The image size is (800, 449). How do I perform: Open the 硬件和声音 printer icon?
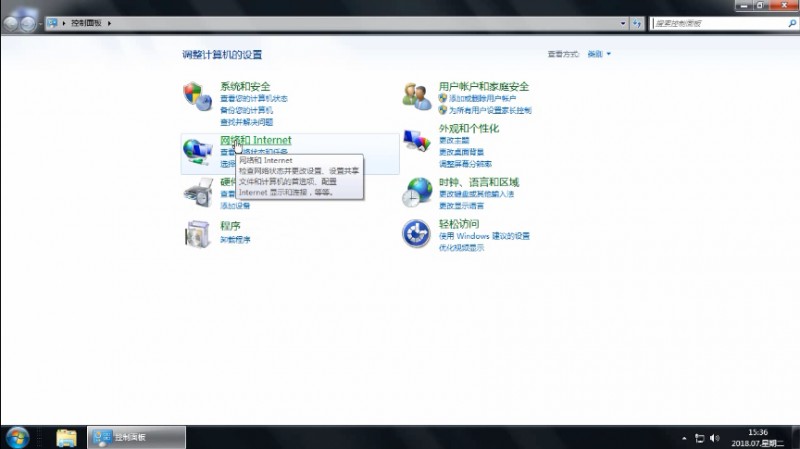point(198,192)
